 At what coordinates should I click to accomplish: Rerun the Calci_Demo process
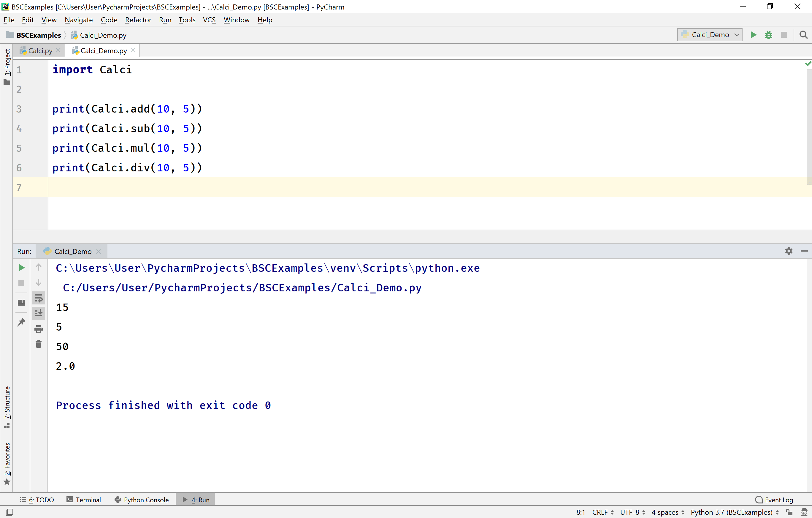(x=21, y=268)
